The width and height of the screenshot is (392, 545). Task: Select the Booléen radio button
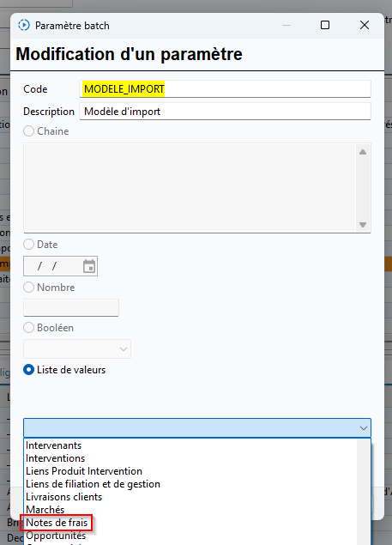pyautogui.click(x=28, y=328)
